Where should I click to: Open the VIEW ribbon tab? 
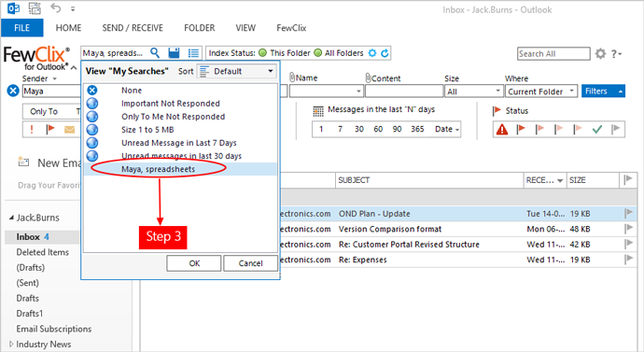[245, 28]
